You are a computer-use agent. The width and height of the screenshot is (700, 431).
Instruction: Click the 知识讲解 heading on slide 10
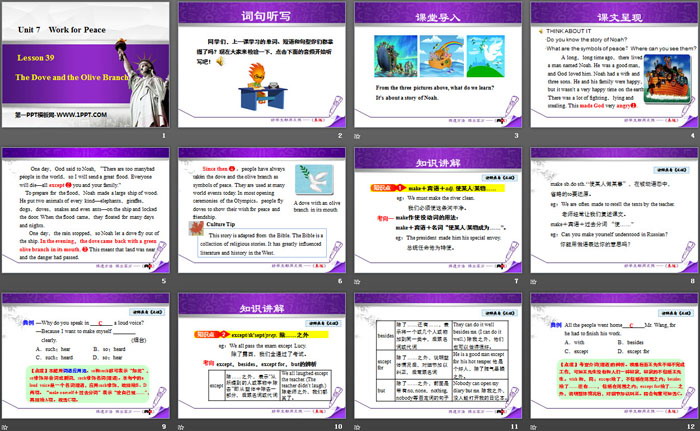[262, 309]
